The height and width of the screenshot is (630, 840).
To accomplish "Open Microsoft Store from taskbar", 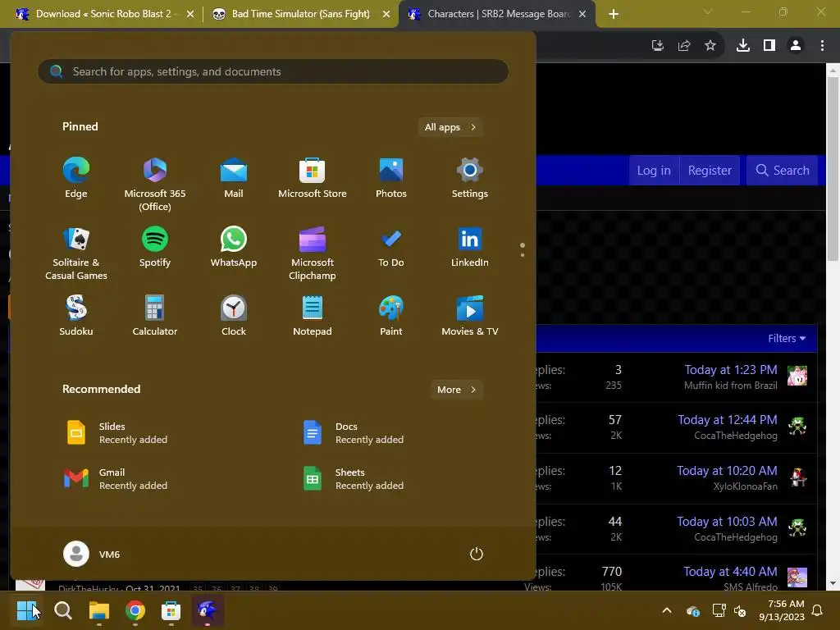I will [171, 610].
